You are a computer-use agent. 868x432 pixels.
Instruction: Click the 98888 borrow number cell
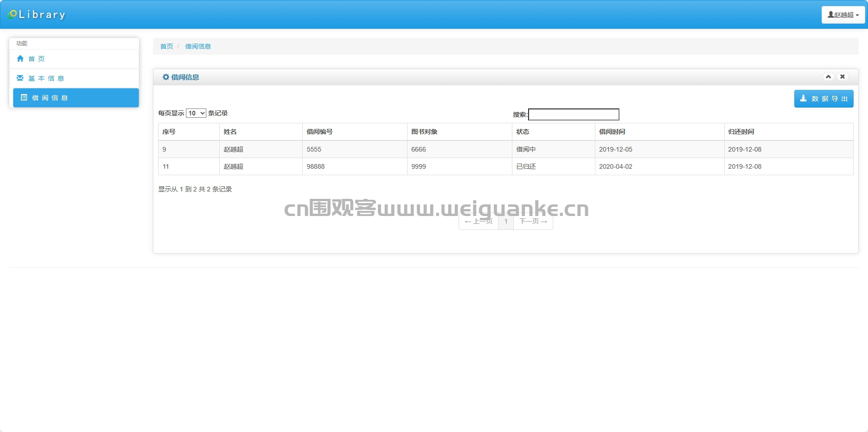click(355, 166)
